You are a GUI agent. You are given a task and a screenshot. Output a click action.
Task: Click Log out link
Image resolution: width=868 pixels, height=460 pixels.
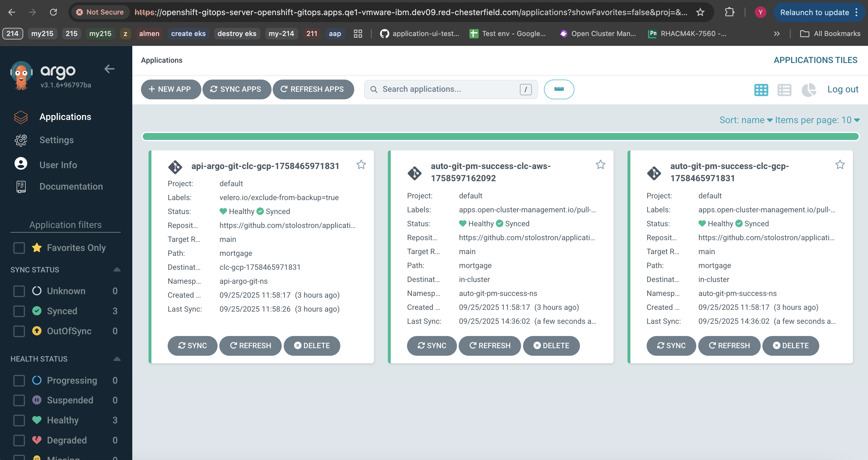(x=842, y=89)
